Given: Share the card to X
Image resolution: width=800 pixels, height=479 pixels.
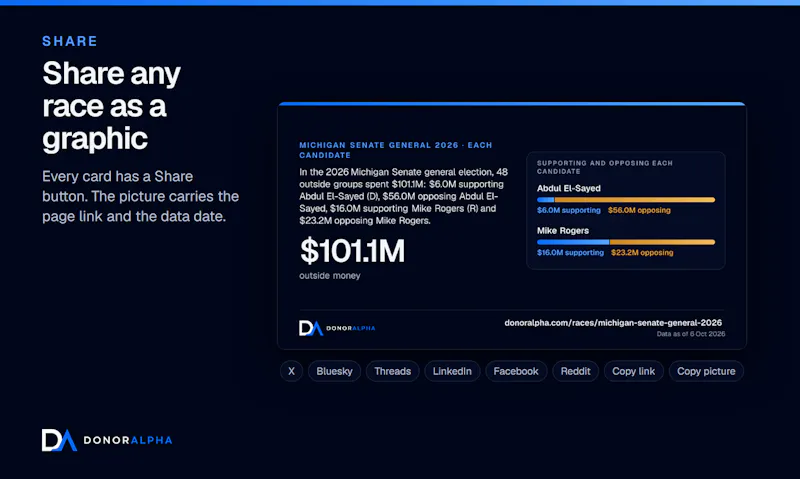Looking at the screenshot, I should click(x=291, y=371).
